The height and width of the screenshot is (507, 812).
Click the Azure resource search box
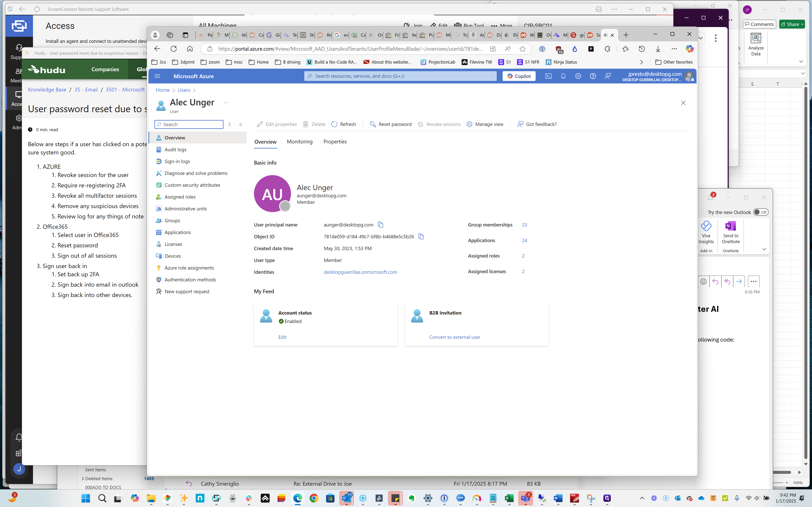coord(400,76)
